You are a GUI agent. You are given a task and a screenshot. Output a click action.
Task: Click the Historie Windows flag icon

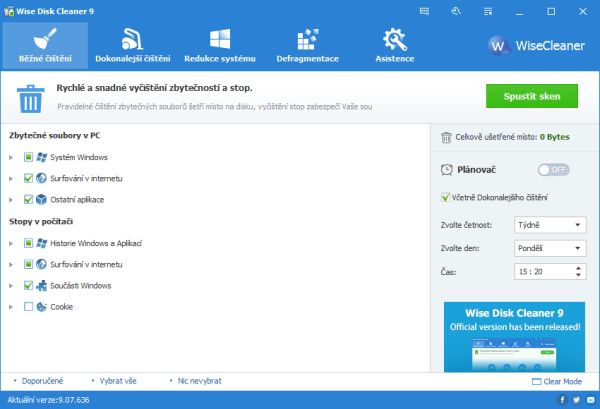click(41, 243)
